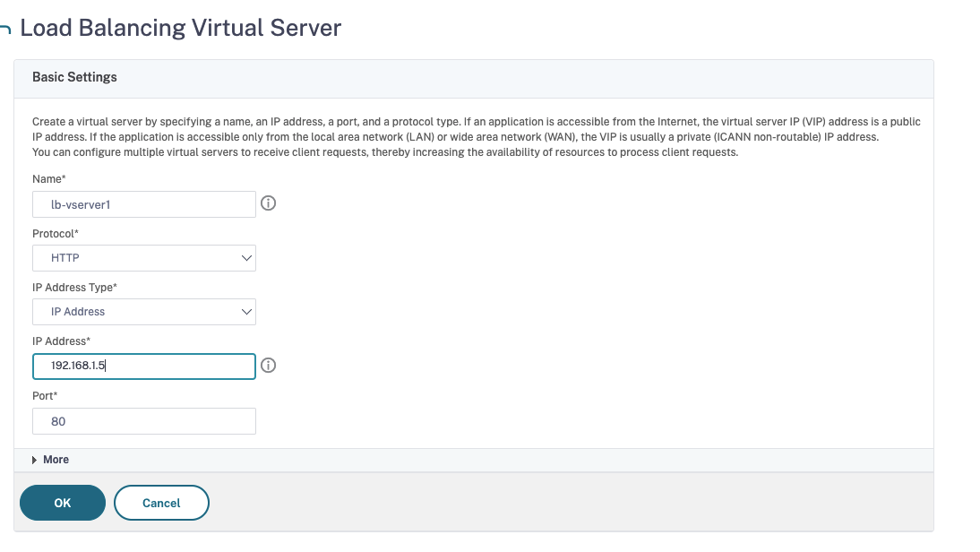Viewport: 980px width, 552px height.
Task: Click the IP Address Type* label
Action: pyautogui.click(x=74, y=287)
